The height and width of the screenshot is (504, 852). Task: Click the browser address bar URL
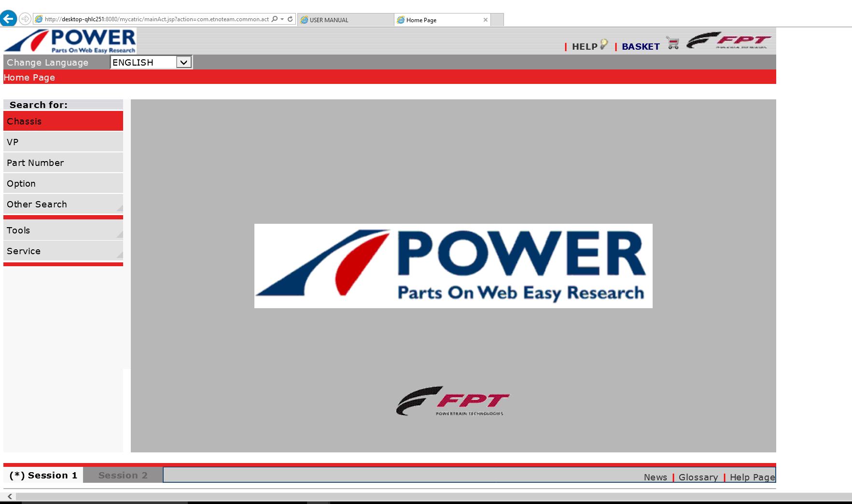tap(157, 19)
